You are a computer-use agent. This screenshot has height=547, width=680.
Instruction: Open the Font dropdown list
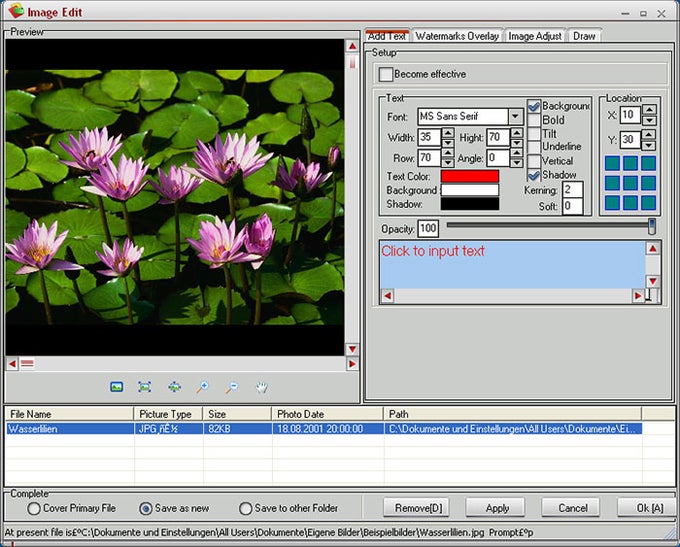point(515,116)
